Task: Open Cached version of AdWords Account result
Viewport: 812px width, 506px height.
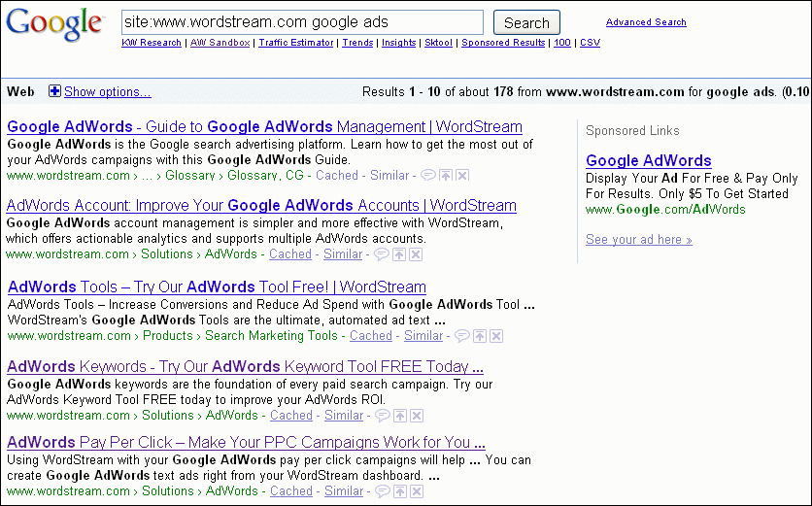Action: point(290,254)
